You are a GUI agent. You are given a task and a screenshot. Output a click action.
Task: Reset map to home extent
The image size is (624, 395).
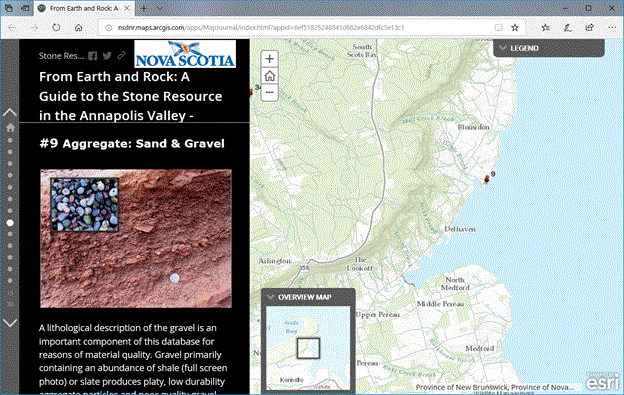(x=269, y=76)
